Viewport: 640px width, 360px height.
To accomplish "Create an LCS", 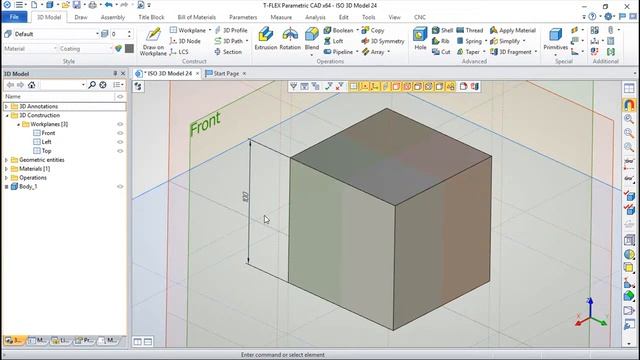I will (x=179, y=52).
